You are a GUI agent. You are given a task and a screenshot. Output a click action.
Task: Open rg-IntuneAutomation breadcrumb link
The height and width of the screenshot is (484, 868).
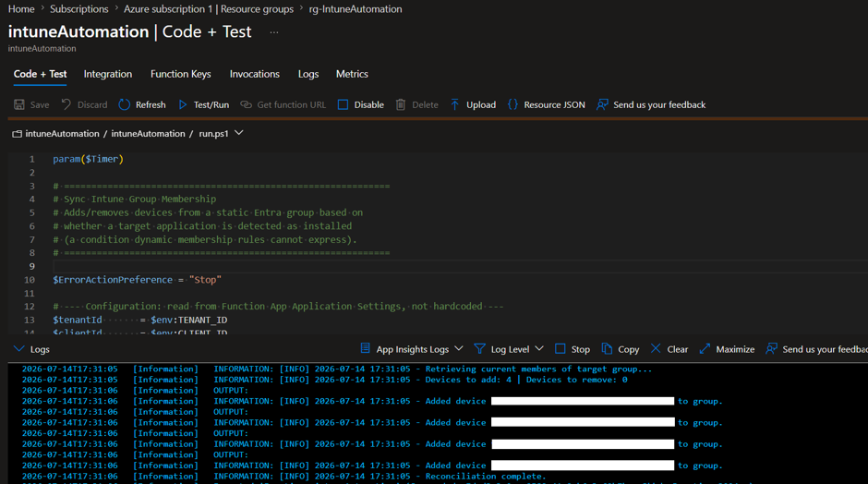[x=356, y=9]
